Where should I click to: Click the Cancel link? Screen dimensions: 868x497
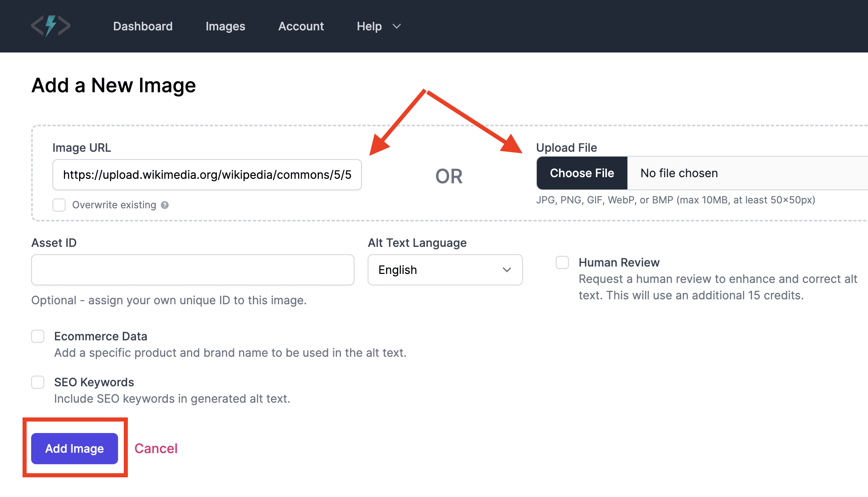pos(156,449)
